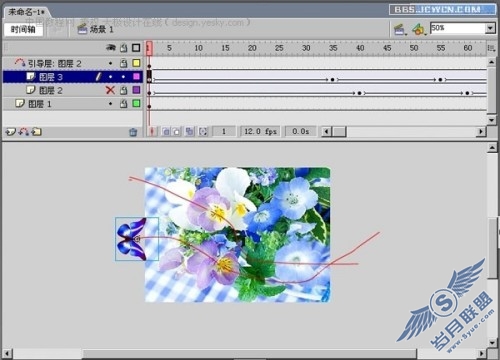Click the motion guide icon of 引导层
Screen dimensions: 500x360
pos(20,62)
